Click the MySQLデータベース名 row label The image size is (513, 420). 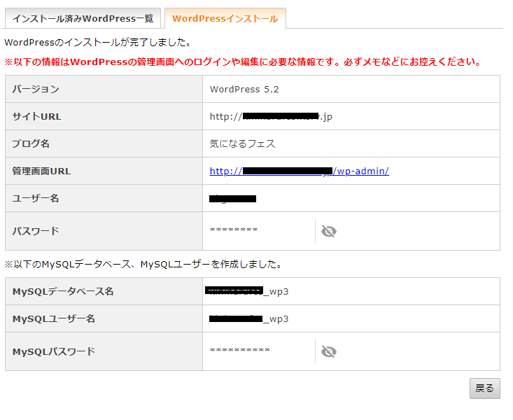[x=63, y=291]
